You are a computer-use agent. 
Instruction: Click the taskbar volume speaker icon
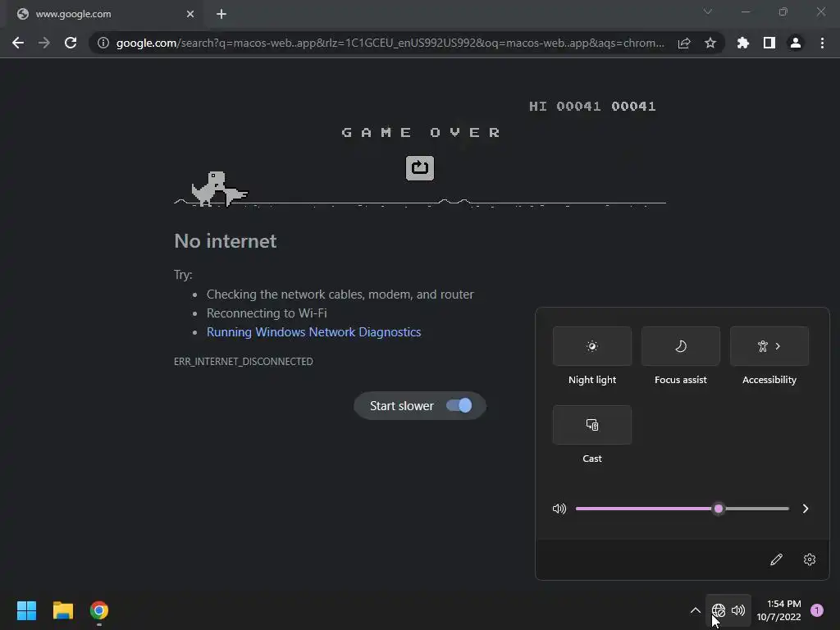(738, 610)
